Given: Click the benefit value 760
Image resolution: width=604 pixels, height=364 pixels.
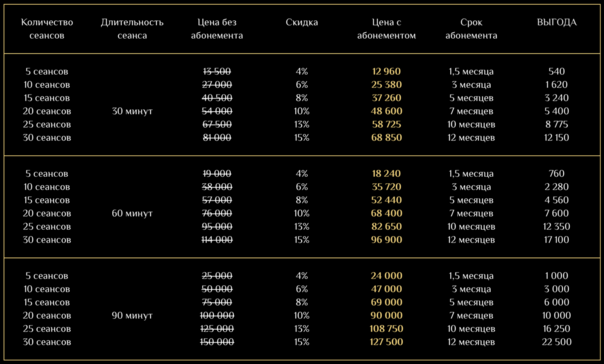Looking at the screenshot, I should [557, 173].
